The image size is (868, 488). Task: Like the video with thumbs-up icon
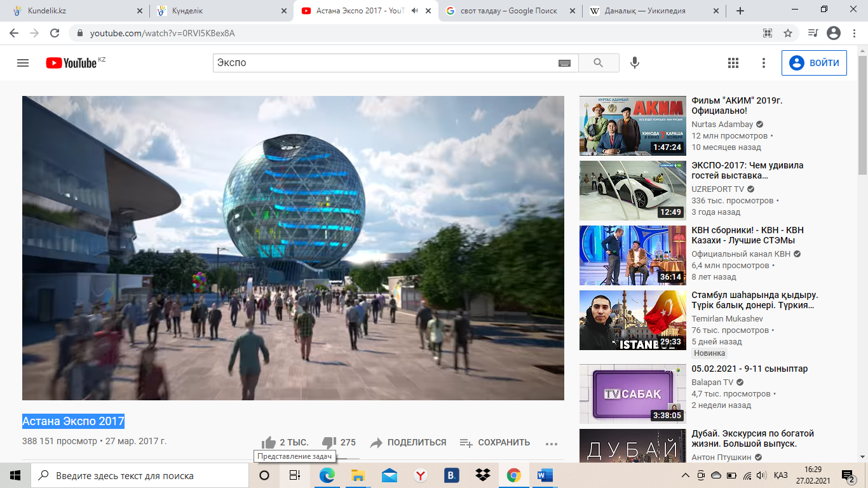tap(269, 443)
